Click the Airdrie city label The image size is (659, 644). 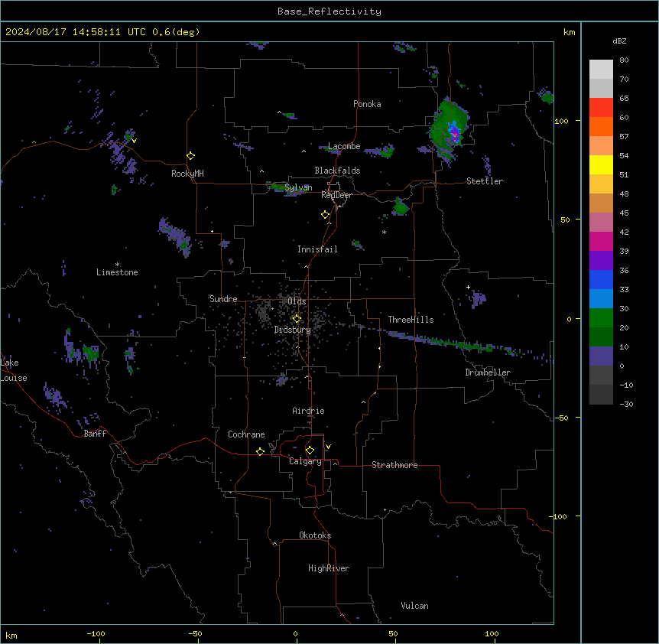click(x=309, y=411)
